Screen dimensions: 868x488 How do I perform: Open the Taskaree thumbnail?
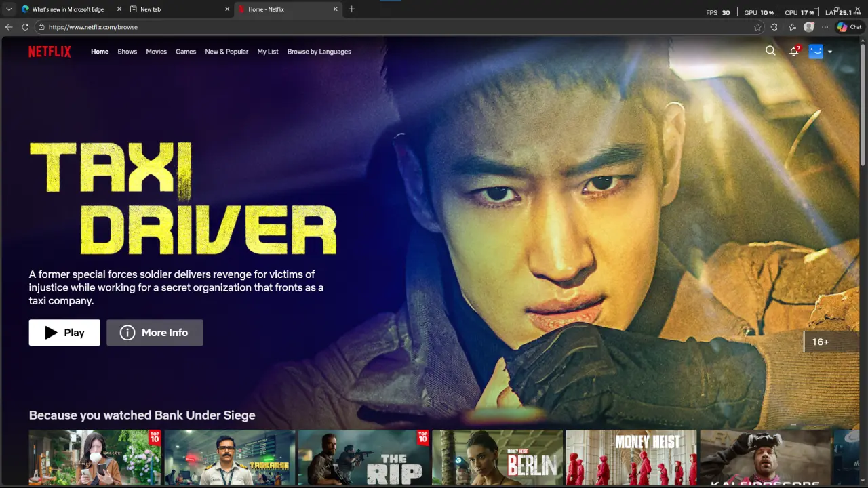point(230,457)
